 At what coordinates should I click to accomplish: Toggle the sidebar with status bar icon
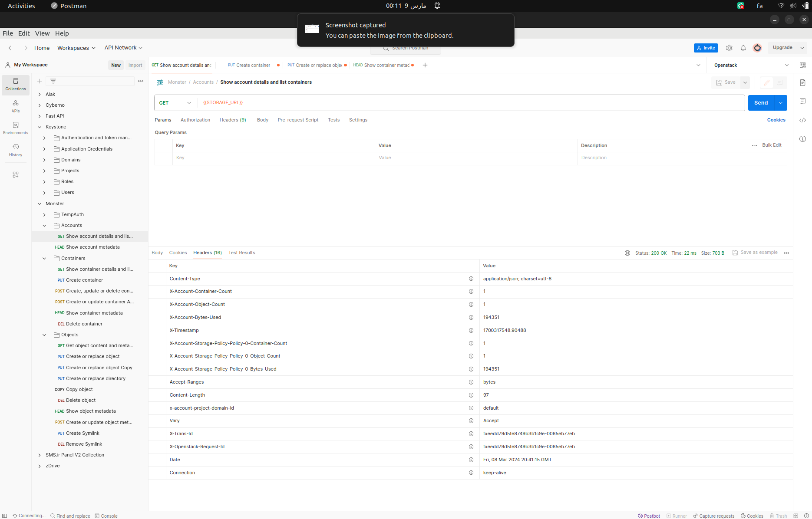coord(5,516)
